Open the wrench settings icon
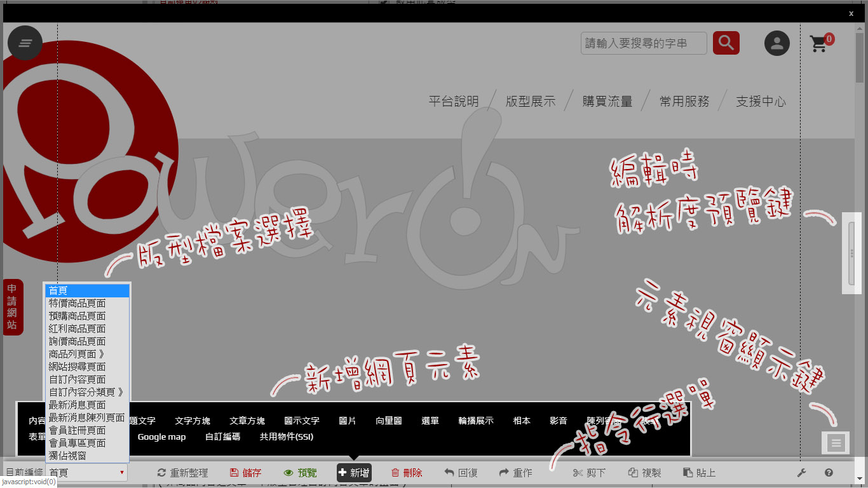 801,473
